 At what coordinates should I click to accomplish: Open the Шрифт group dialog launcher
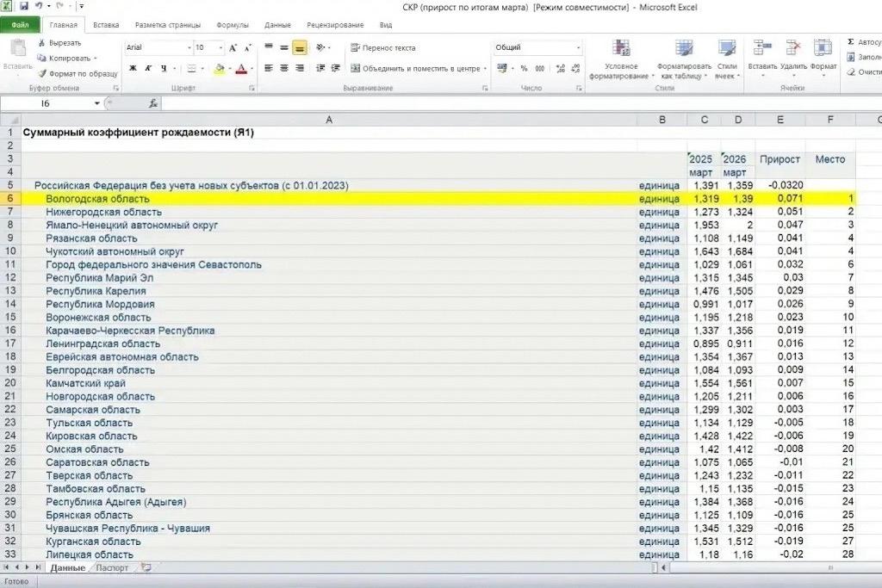(252, 89)
